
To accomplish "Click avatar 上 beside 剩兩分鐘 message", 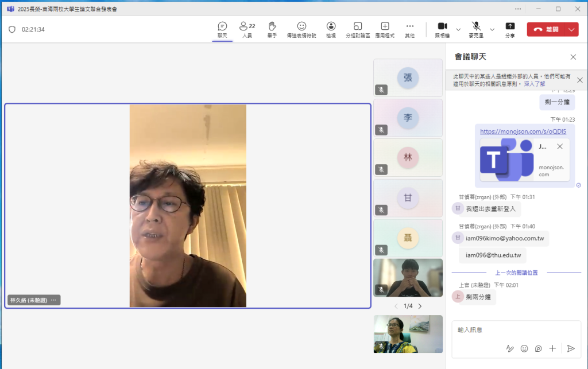I will tap(458, 297).
